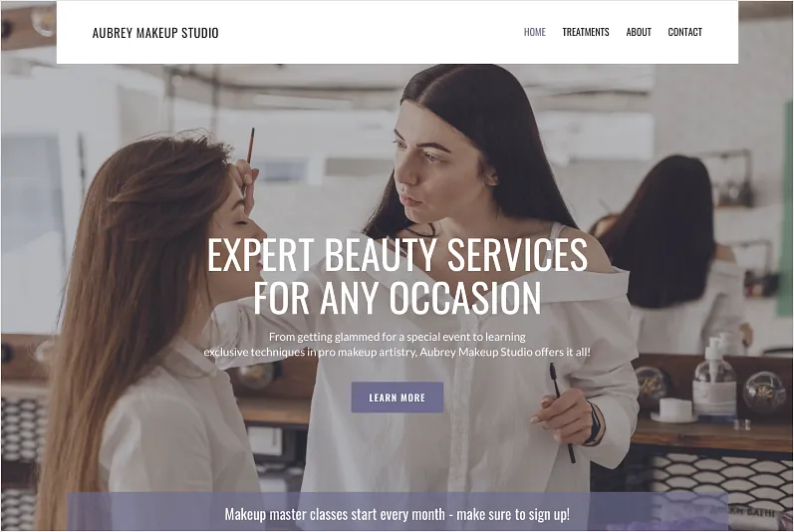Viewport: 794px width, 532px height.
Task: Open the About menu link
Action: tap(638, 32)
